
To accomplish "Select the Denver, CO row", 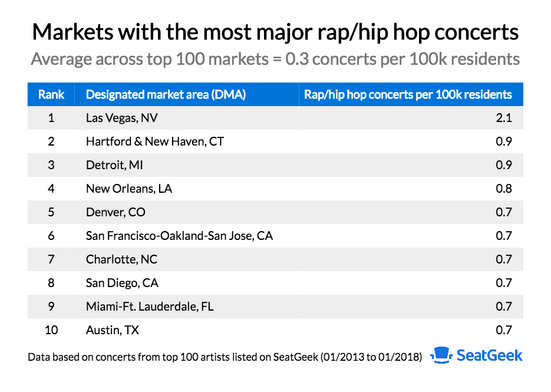I will coord(275,212).
